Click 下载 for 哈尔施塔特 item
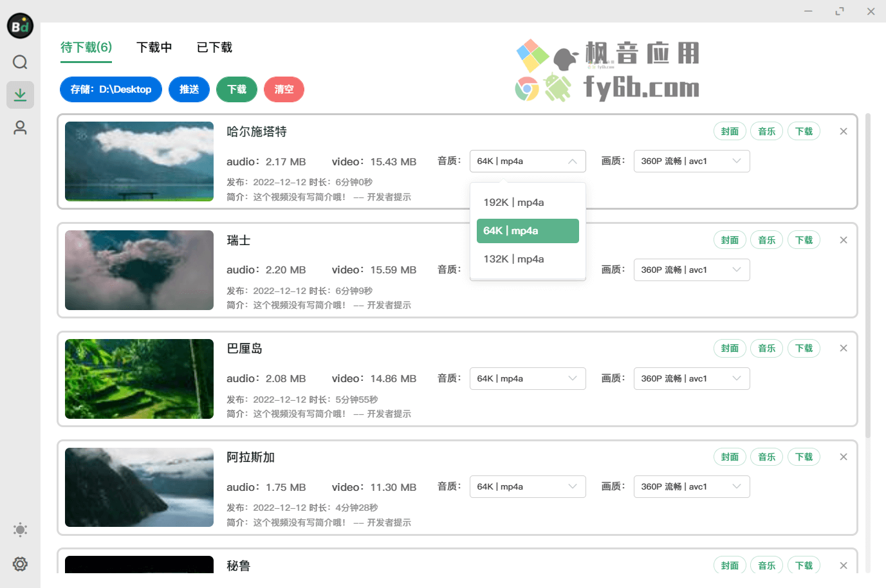 (x=804, y=131)
